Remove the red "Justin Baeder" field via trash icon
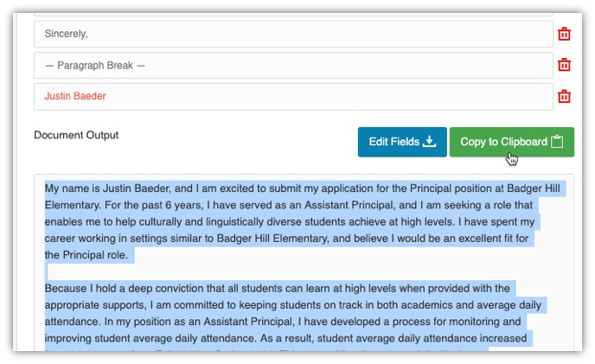This screenshot has height=364, width=595. (x=564, y=97)
